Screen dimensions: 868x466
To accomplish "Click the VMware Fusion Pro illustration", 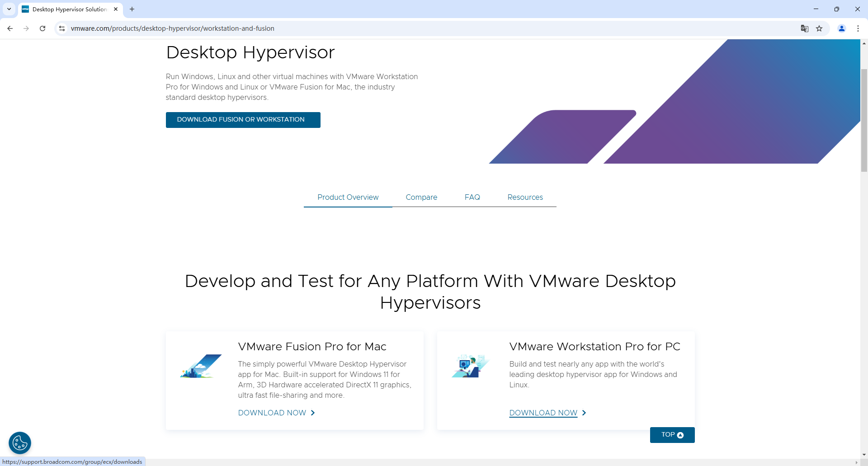I will point(201,366).
